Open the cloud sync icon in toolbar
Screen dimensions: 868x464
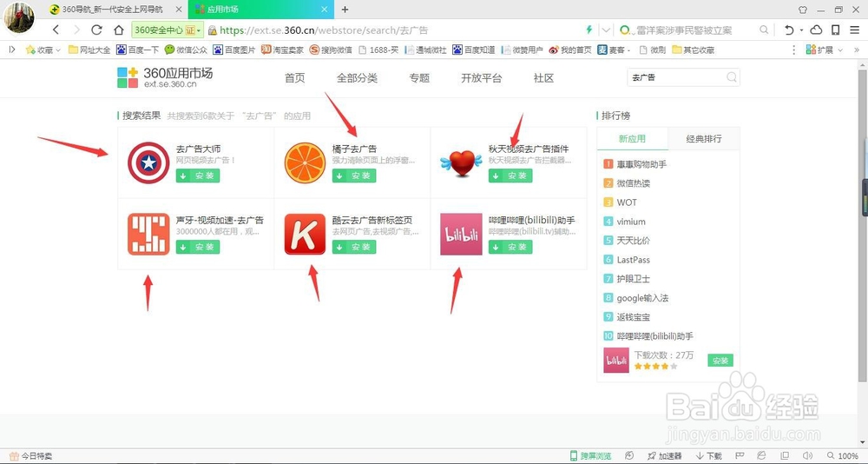click(817, 30)
